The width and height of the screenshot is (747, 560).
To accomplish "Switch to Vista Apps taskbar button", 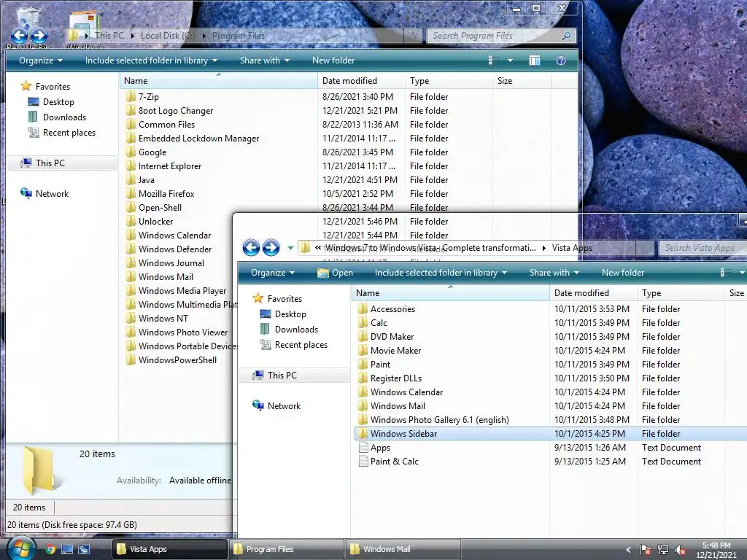I will point(169,549).
